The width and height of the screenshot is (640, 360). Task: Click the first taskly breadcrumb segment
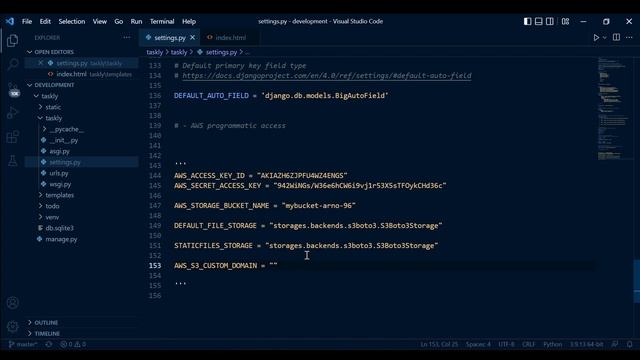(155, 52)
